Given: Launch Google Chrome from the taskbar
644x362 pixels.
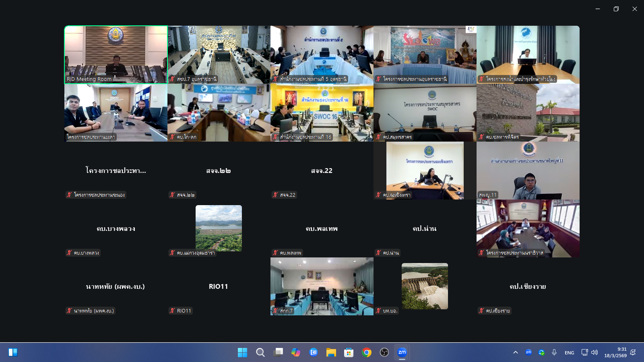Looking at the screenshot, I should coord(367,352).
